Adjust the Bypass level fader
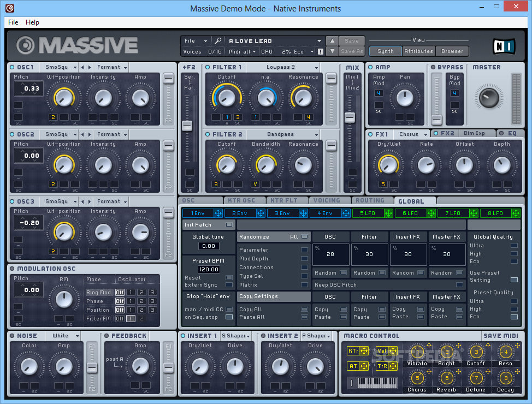The image size is (532, 404). [x=436, y=120]
